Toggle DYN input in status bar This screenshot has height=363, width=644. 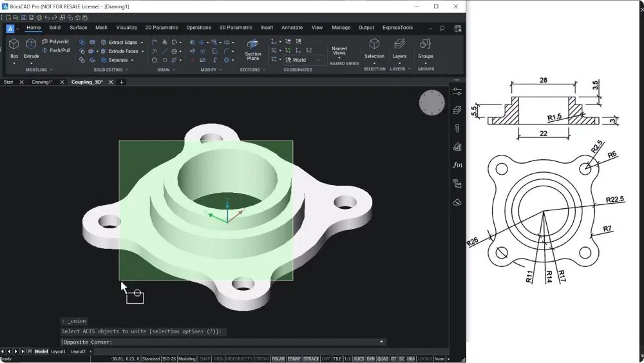coord(370,359)
